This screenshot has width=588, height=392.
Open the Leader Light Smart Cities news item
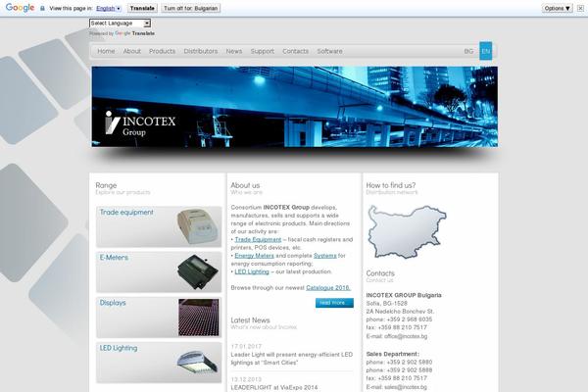tap(292, 359)
